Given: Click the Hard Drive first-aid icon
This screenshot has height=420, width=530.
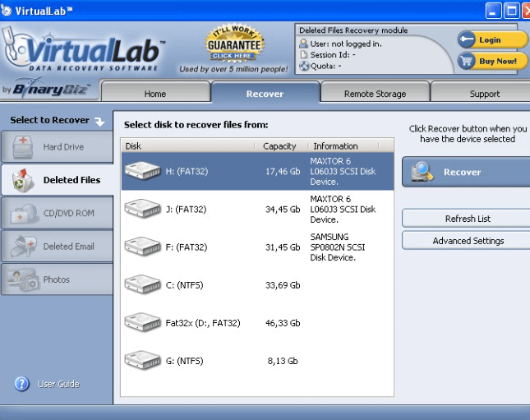Looking at the screenshot, I should pyautogui.click(x=23, y=147).
